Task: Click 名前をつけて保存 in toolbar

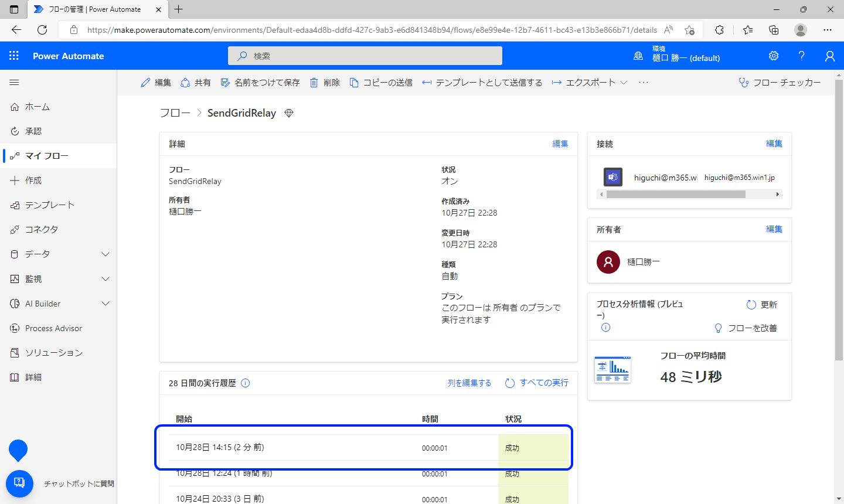Action: pos(260,83)
